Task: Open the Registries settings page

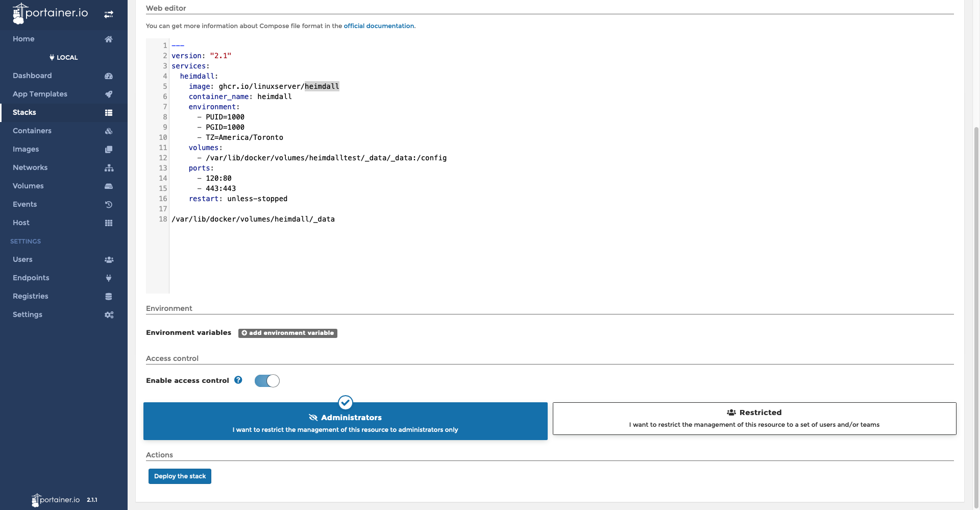Action: point(64,296)
